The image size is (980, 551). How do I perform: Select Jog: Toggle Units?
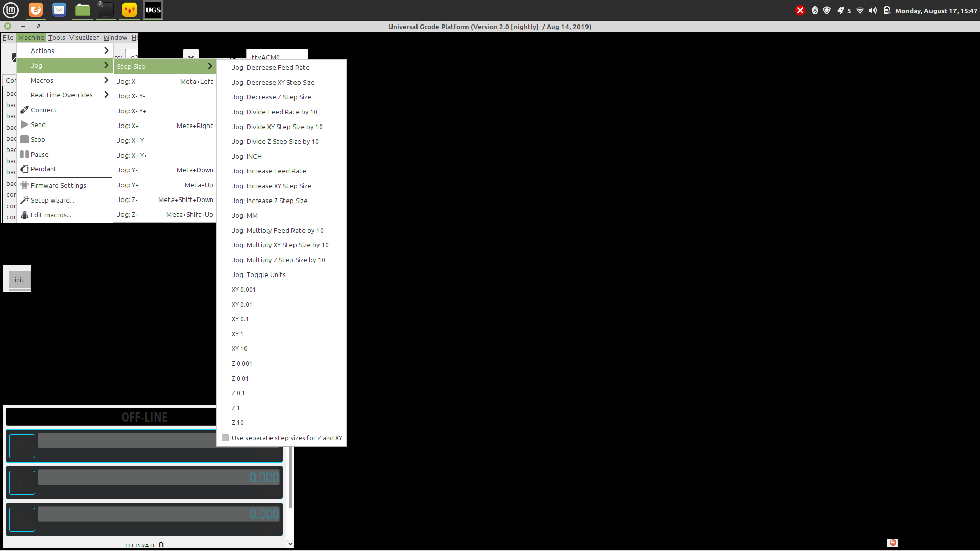click(x=281, y=274)
